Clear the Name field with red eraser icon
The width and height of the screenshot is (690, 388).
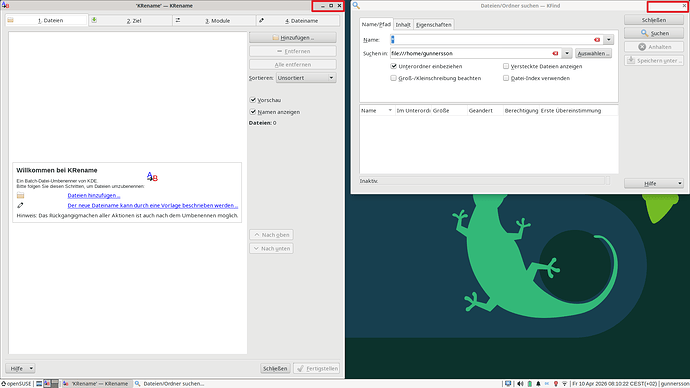tap(597, 40)
